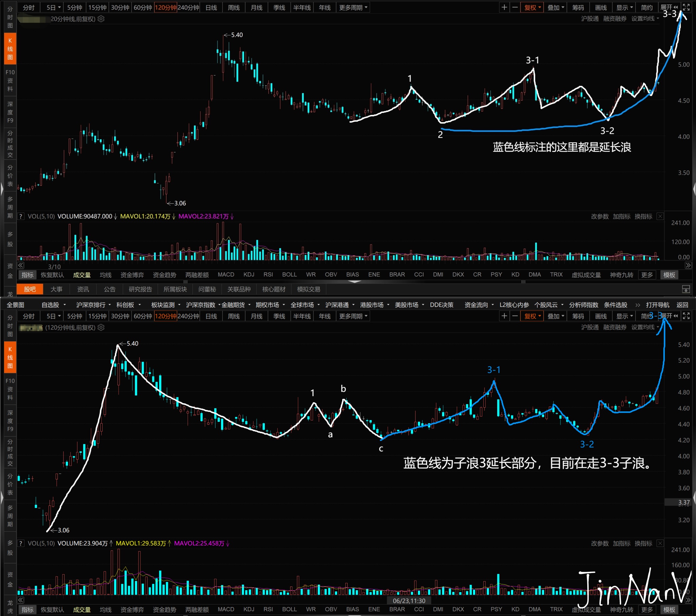
Task: Click VOL help question mark in upper chart
Action: coord(21,216)
